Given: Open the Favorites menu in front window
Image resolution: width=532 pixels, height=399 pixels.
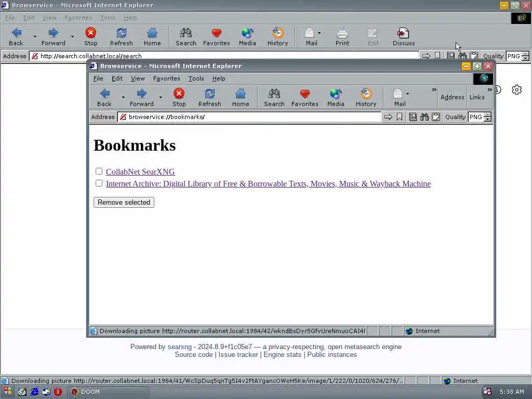Looking at the screenshot, I should (167, 79).
